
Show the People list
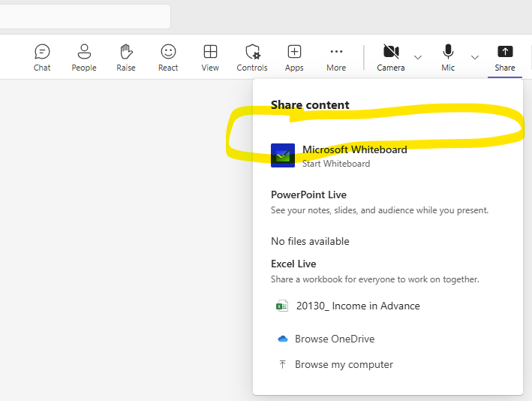[84, 58]
